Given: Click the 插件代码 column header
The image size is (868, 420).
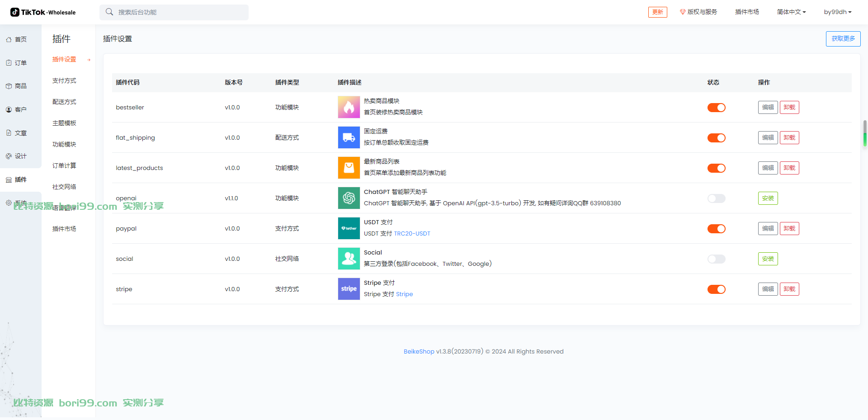Looking at the screenshot, I should (127, 82).
